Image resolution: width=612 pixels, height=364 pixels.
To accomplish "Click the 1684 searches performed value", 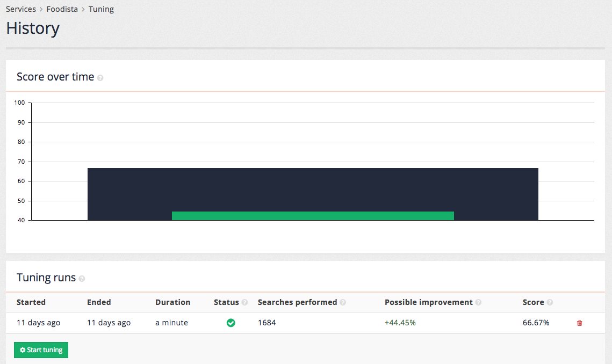I will click(x=267, y=323).
